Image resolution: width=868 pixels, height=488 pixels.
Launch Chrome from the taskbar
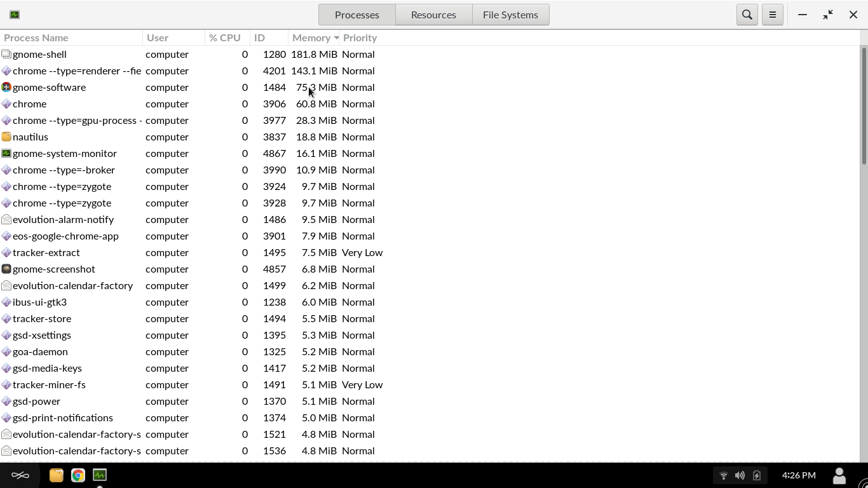(x=78, y=475)
